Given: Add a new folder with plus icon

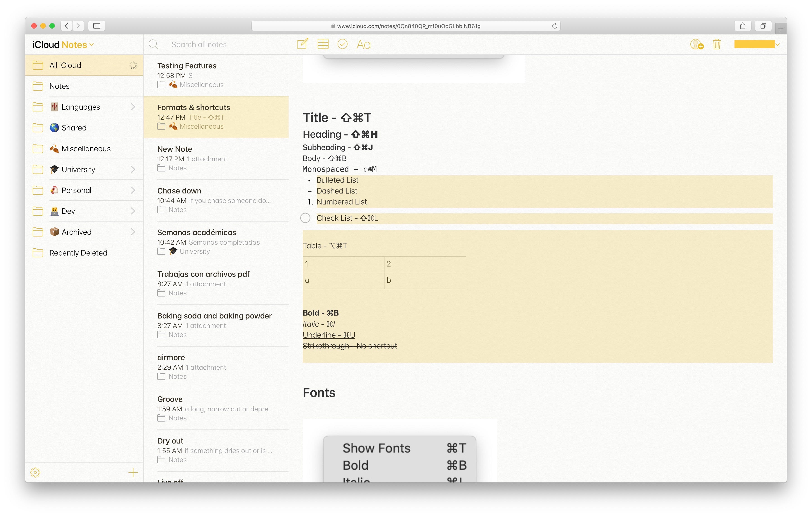Looking at the screenshot, I should coord(133,472).
